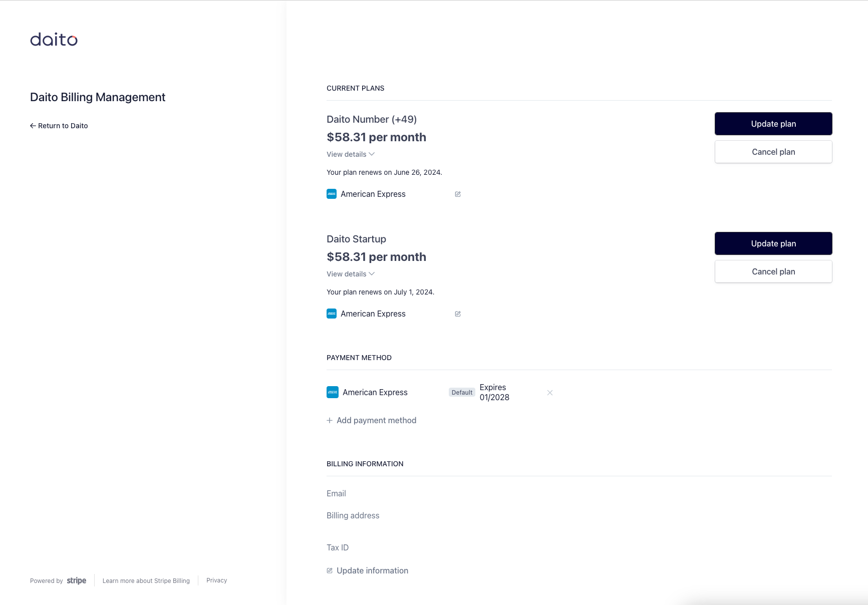Expand View details for Daito Startup plan

[351, 274]
